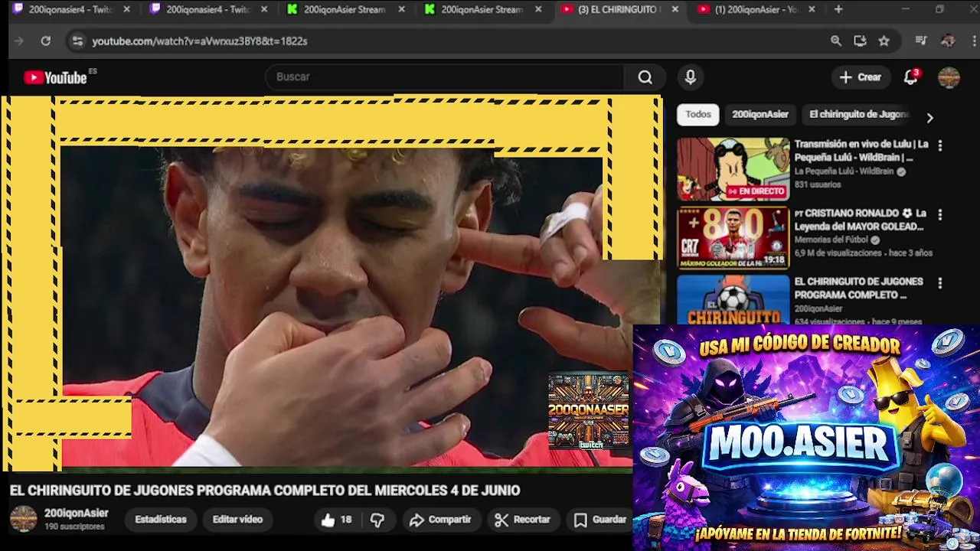Click La Pequeña Lulú - WildBrain channel name
Viewport: 980px width, 551px height.
[844, 172]
